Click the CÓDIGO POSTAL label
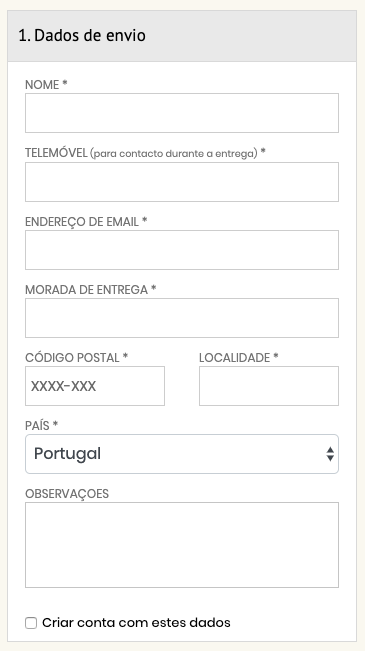The width and height of the screenshot is (365, 651). pyautogui.click(x=76, y=357)
